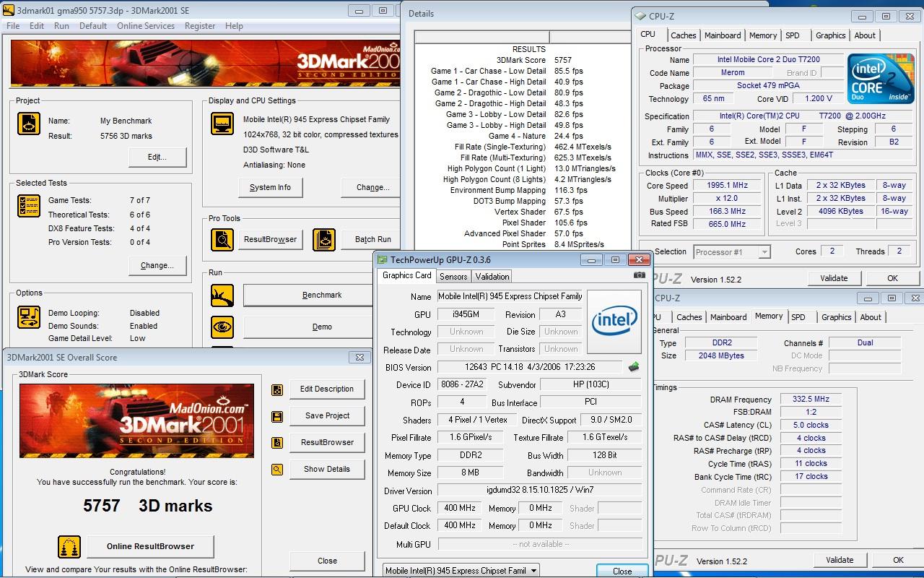
Task: Click the DRAM Frequency value in CPU-Z
Action: tap(811, 399)
